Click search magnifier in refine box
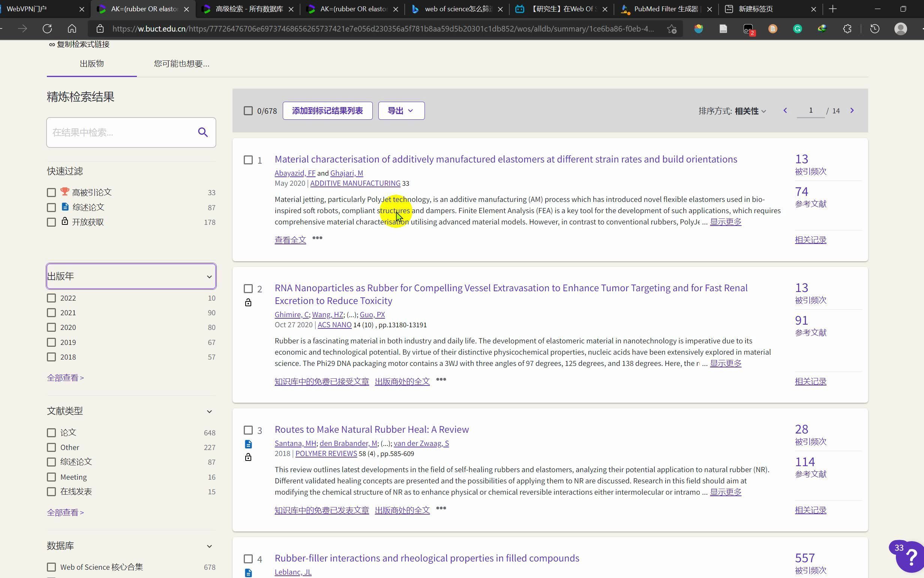Viewport: 924px width, 578px height. [203, 132]
